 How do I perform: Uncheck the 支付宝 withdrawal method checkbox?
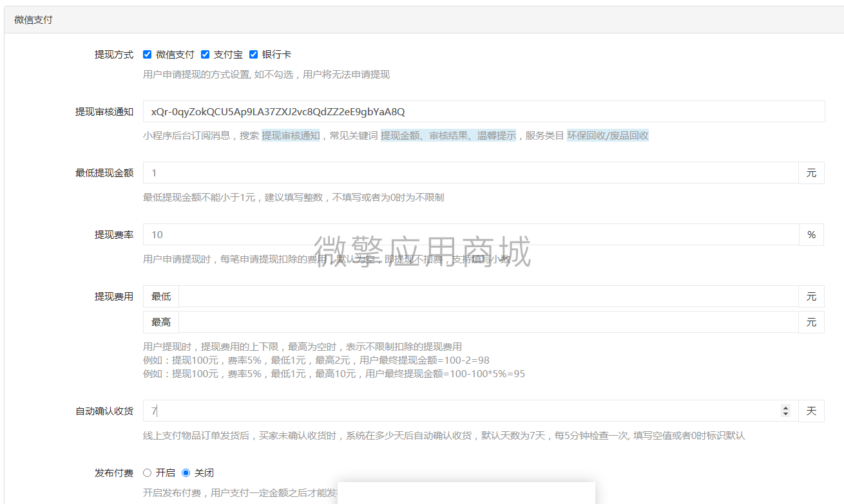point(205,54)
